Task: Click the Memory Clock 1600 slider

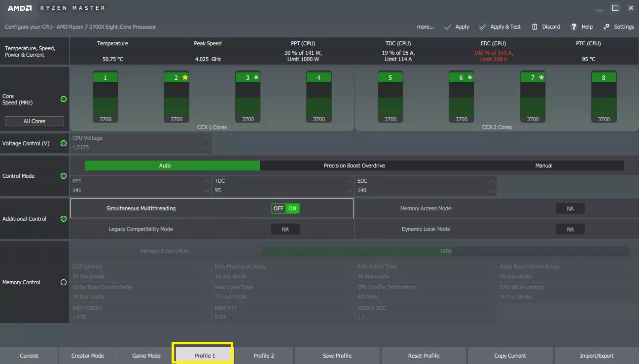Action: click(x=445, y=251)
